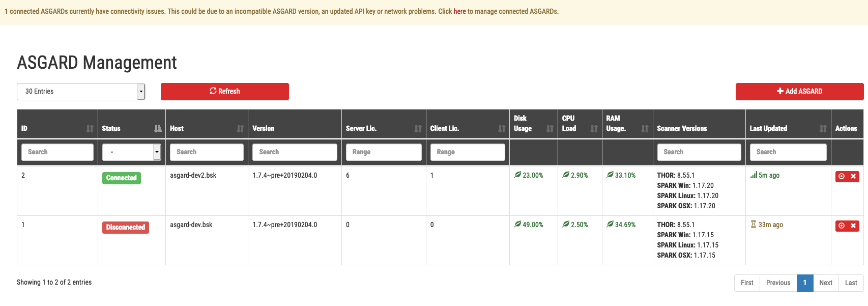Focus the Host search field
Image resolution: width=868 pixels, height=306 pixels.
(x=207, y=152)
